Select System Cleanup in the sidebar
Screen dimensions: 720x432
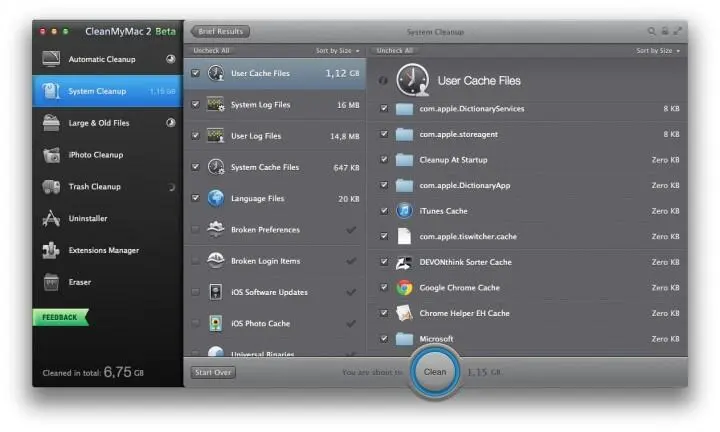click(108, 91)
